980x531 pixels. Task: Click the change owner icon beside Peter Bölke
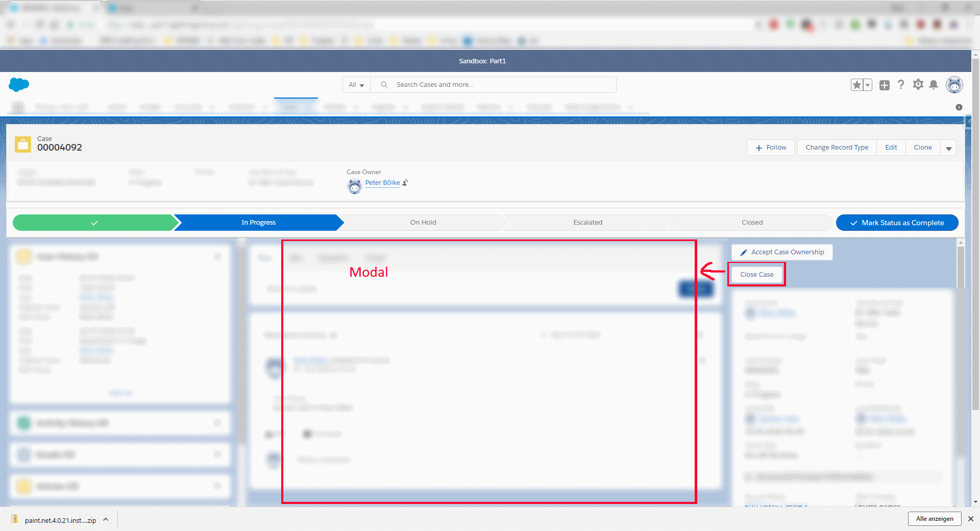point(405,183)
